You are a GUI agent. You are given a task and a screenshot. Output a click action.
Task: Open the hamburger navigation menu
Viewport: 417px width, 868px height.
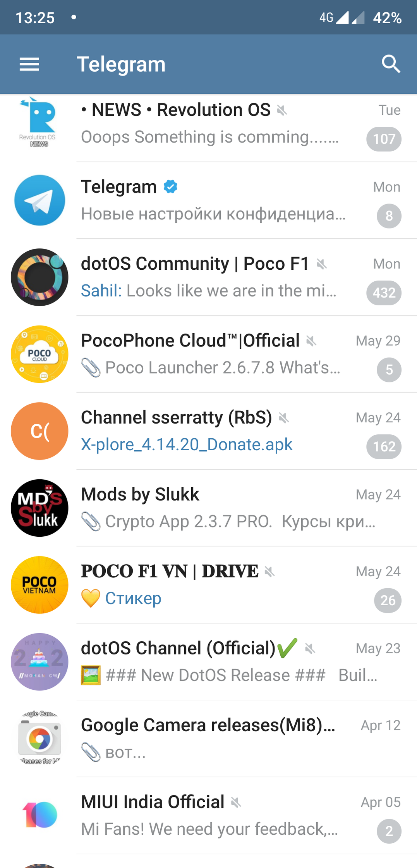(x=29, y=64)
